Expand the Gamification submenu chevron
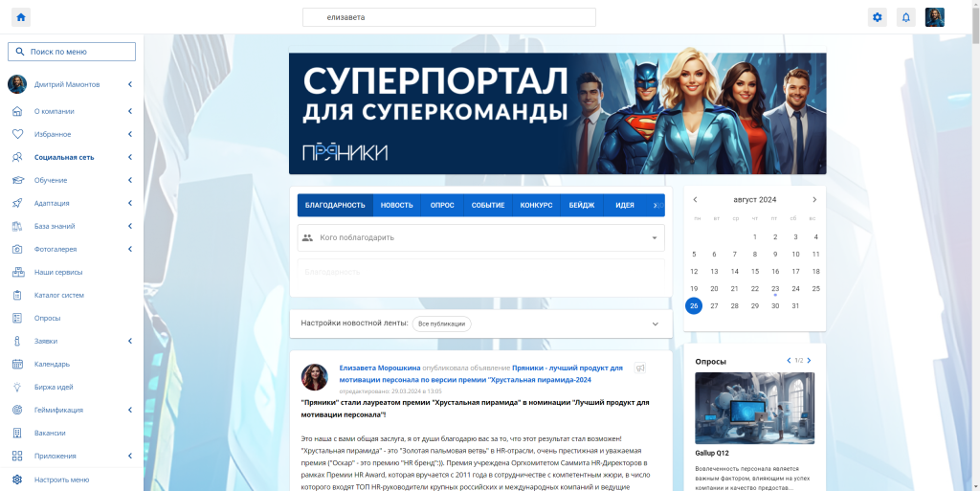This screenshot has width=980, height=491. click(x=129, y=410)
